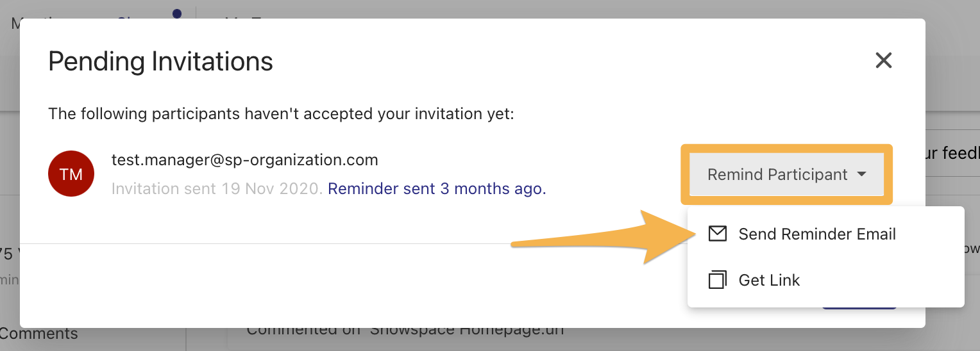Open the Comments section behind the dialog
This screenshot has width=980, height=351.
click(38, 334)
